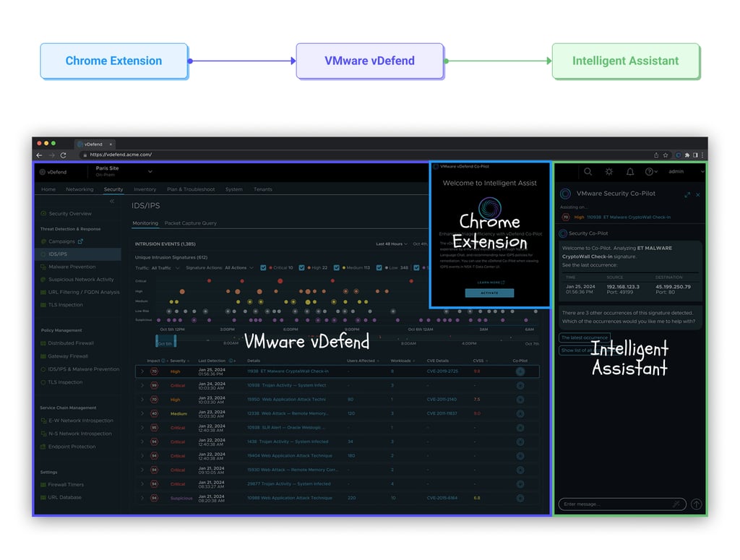The height and width of the screenshot is (560, 740).
Task: Open the Traffic: All Traffic dropdown
Action: 157,268
